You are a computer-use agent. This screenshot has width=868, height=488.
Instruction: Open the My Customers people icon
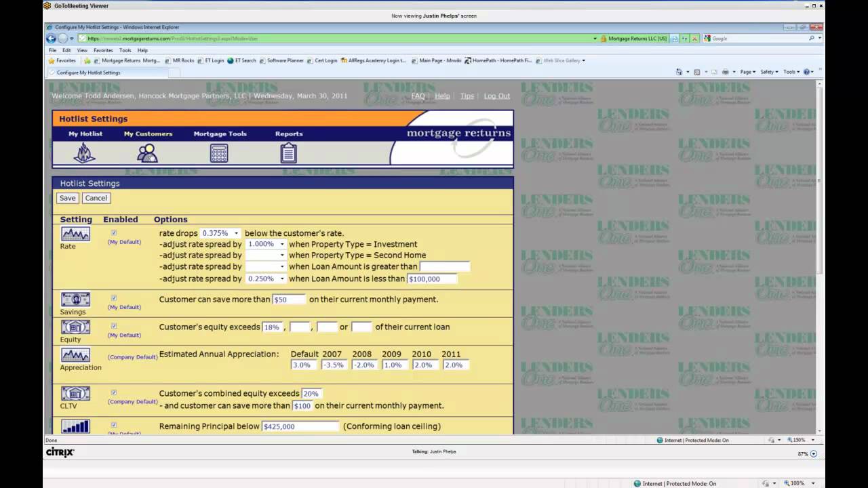[x=147, y=153]
